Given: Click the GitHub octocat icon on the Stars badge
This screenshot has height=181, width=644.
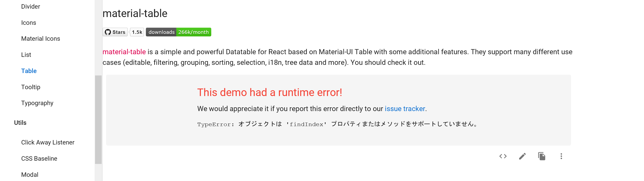Looking at the screenshot, I should click(109, 32).
